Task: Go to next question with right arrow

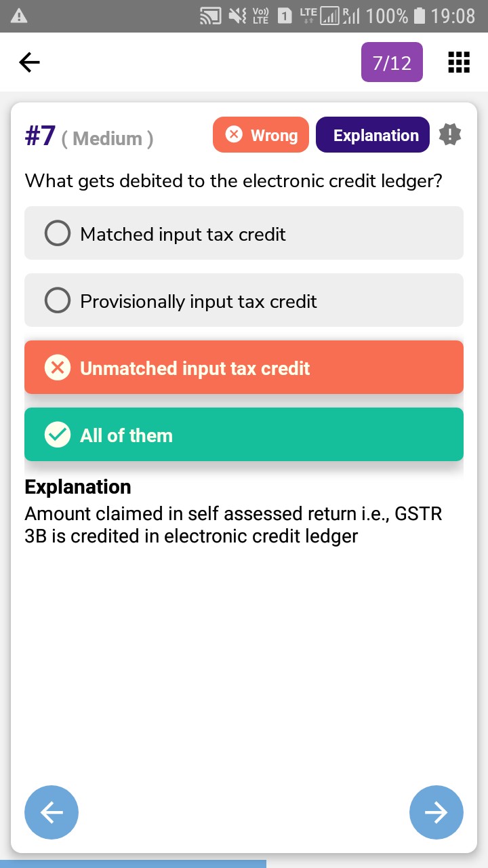Action: pyautogui.click(x=436, y=812)
